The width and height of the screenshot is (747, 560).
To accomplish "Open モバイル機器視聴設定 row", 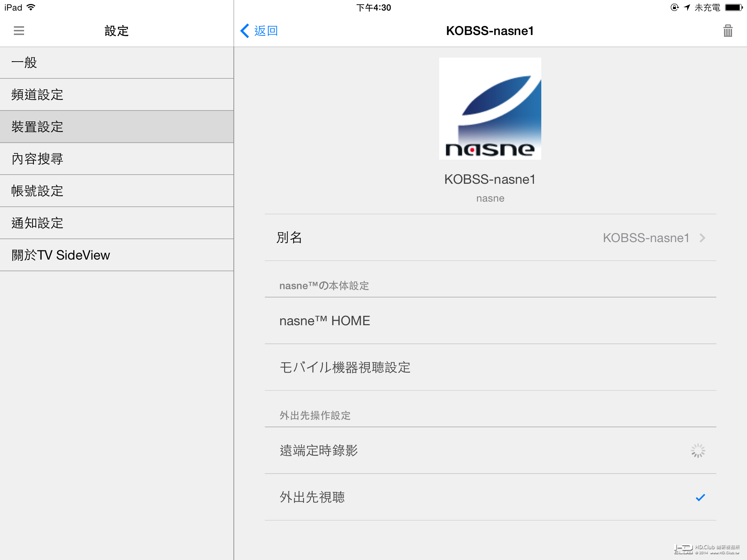I will [491, 367].
